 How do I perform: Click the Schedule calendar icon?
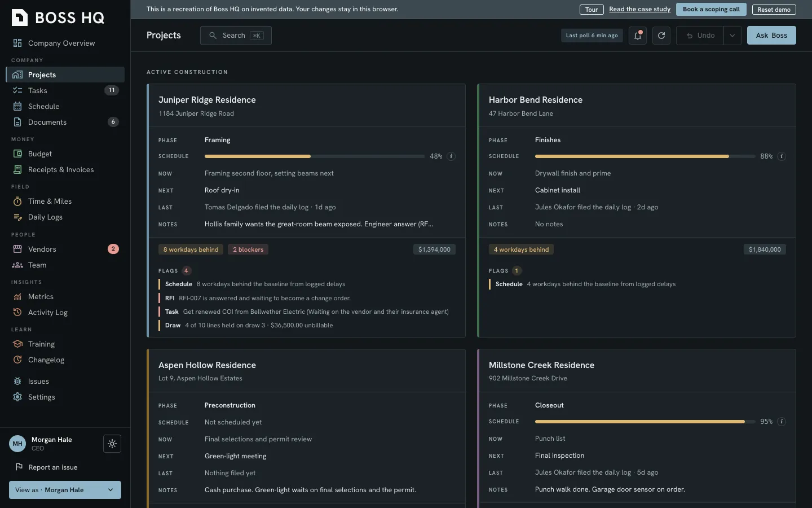click(17, 106)
